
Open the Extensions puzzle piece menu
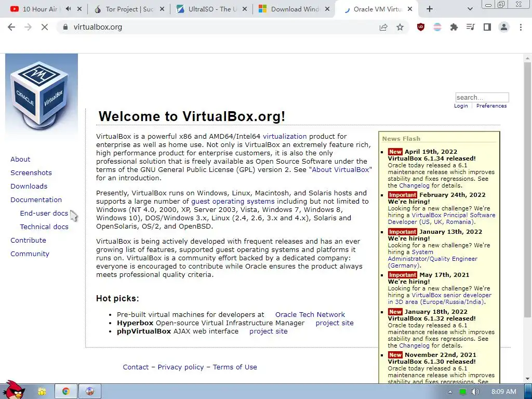click(454, 27)
